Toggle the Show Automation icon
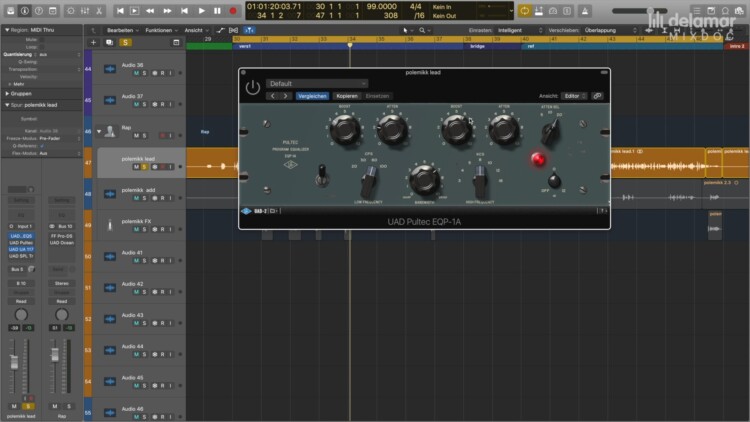The image size is (750, 422). [221, 30]
